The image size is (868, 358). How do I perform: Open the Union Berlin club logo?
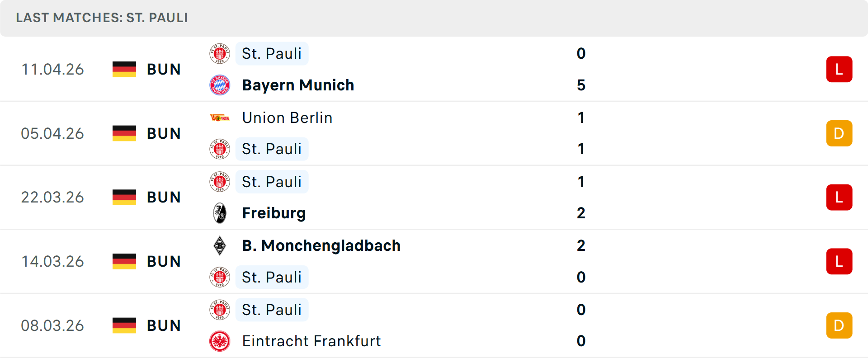coord(220,118)
